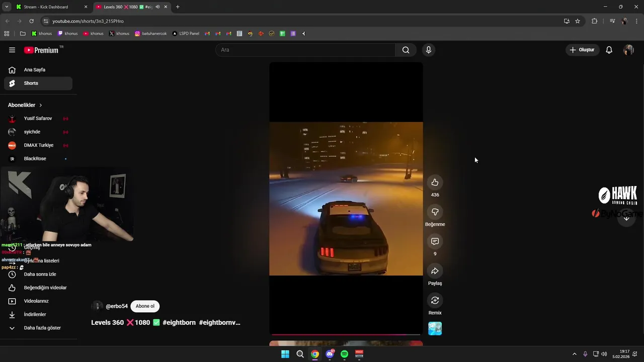This screenshot has height=362, width=644.
Task: Pause the playing Short video
Action: 346,199
